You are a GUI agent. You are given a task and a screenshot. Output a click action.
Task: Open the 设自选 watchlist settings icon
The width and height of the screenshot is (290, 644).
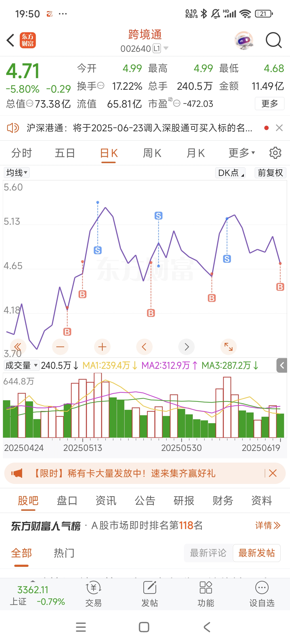point(262,594)
